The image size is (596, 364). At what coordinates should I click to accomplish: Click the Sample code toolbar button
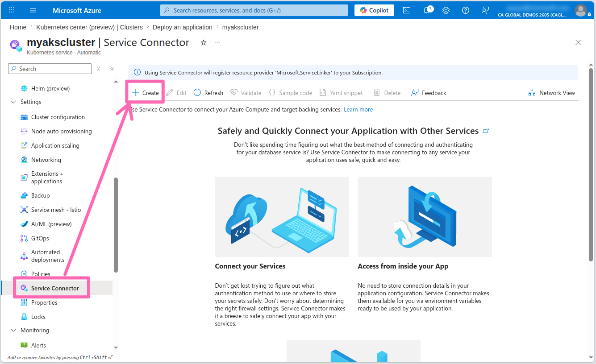coord(290,93)
